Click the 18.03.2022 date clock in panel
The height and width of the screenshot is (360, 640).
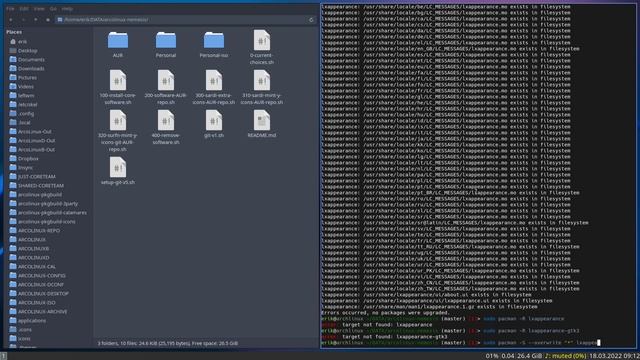[614, 356]
